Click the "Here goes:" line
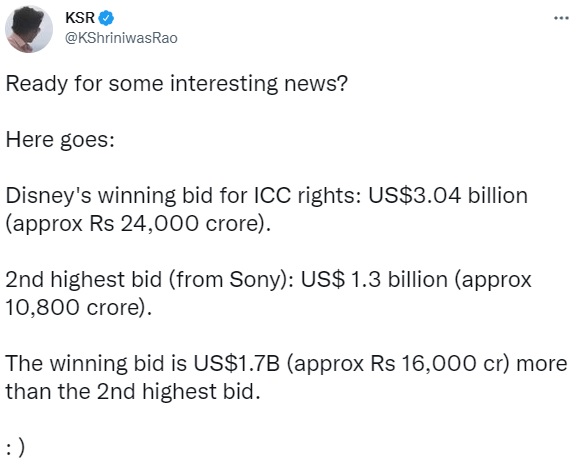The height and width of the screenshot is (465, 585). (x=60, y=140)
